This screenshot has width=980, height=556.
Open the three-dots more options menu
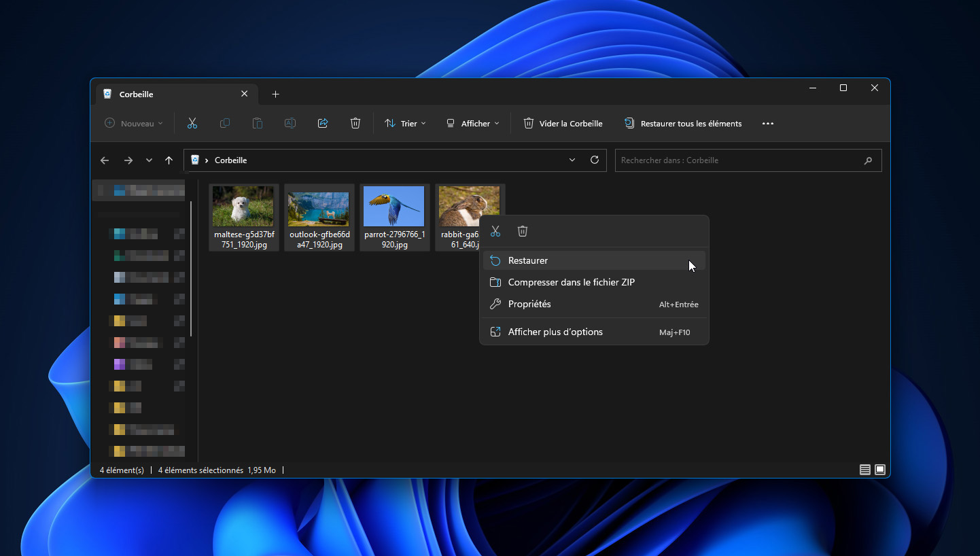[768, 124]
